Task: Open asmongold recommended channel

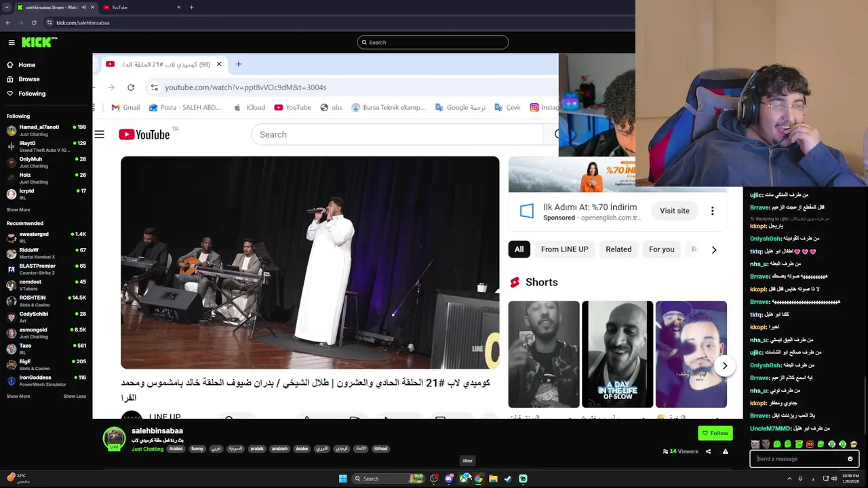Action: pos(46,332)
